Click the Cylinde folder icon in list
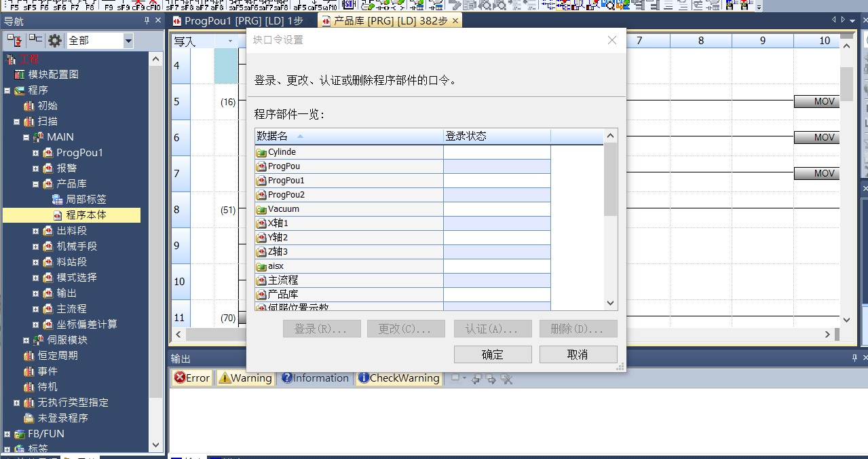Screen dimensions: 868x459 point(261,152)
